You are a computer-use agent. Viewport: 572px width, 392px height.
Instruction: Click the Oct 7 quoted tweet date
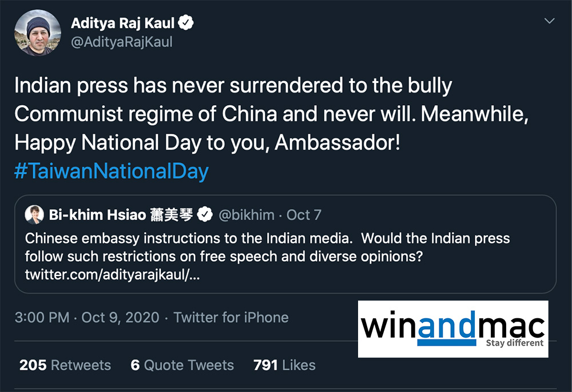click(304, 215)
